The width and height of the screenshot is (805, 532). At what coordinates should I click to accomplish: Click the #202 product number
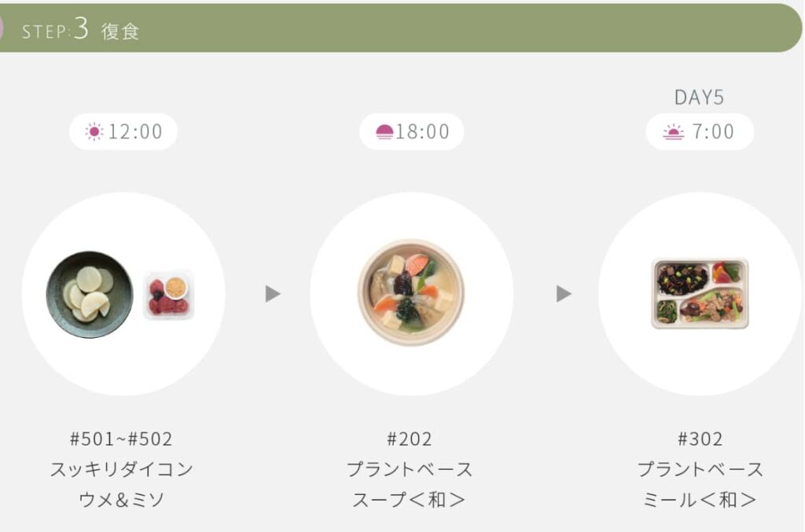[409, 439]
